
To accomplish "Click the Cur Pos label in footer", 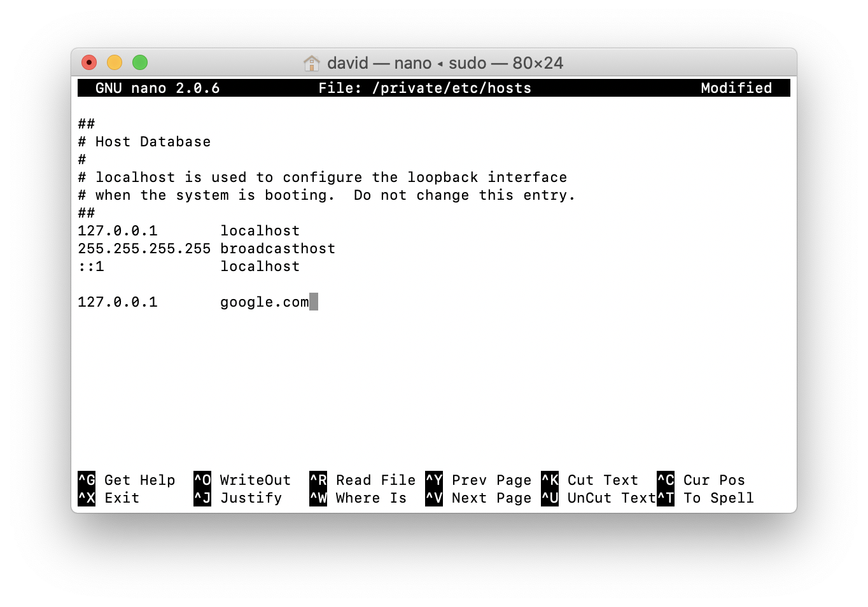I will point(714,480).
